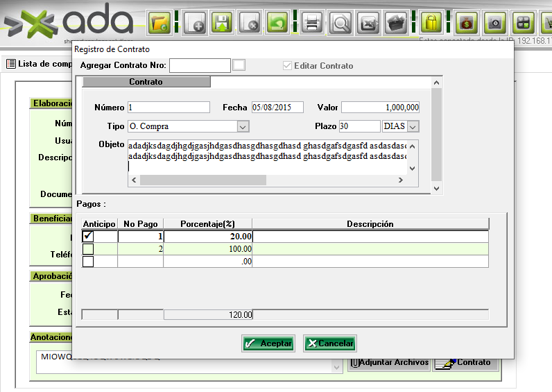
Task: Click the 100.00 percentage cell
Action: pyautogui.click(x=208, y=249)
